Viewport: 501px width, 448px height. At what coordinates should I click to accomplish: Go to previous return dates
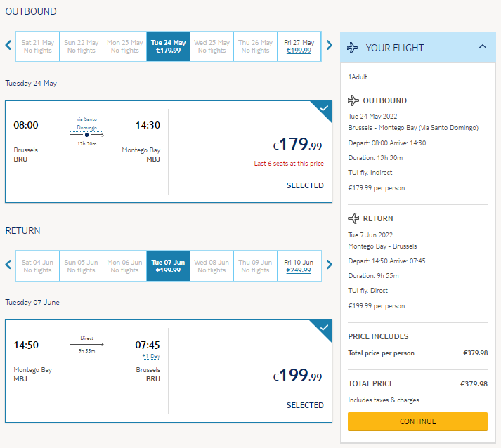tap(8, 265)
